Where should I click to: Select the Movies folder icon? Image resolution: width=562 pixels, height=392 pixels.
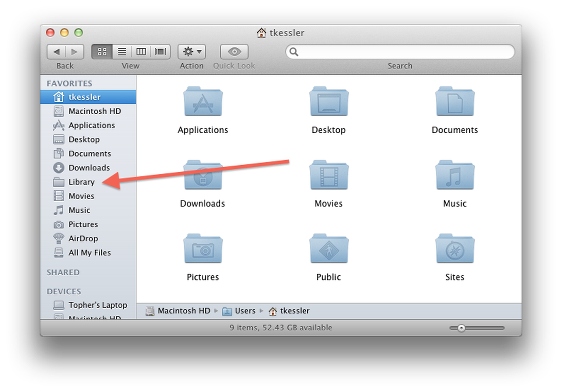point(329,175)
